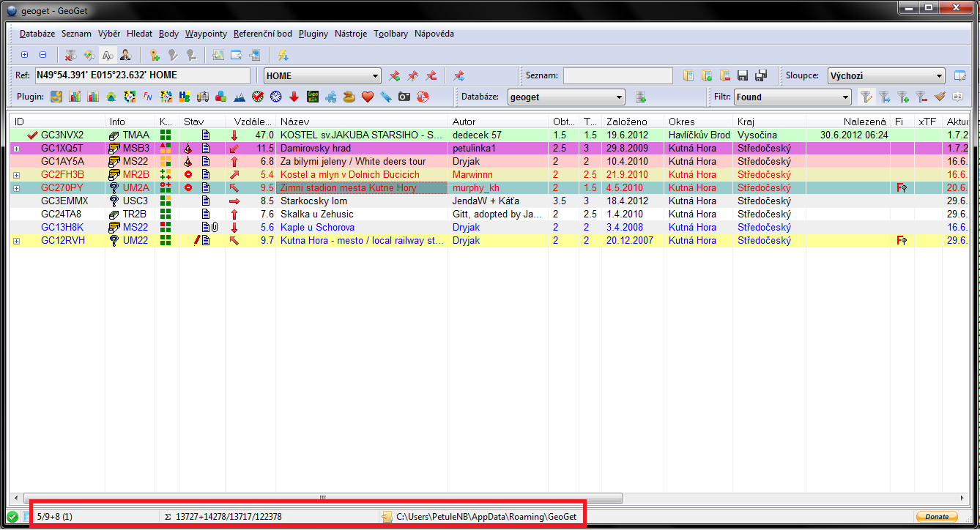The width and height of the screenshot is (980, 530).
Task: Open the Referenční bod menu
Action: [x=263, y=34]
